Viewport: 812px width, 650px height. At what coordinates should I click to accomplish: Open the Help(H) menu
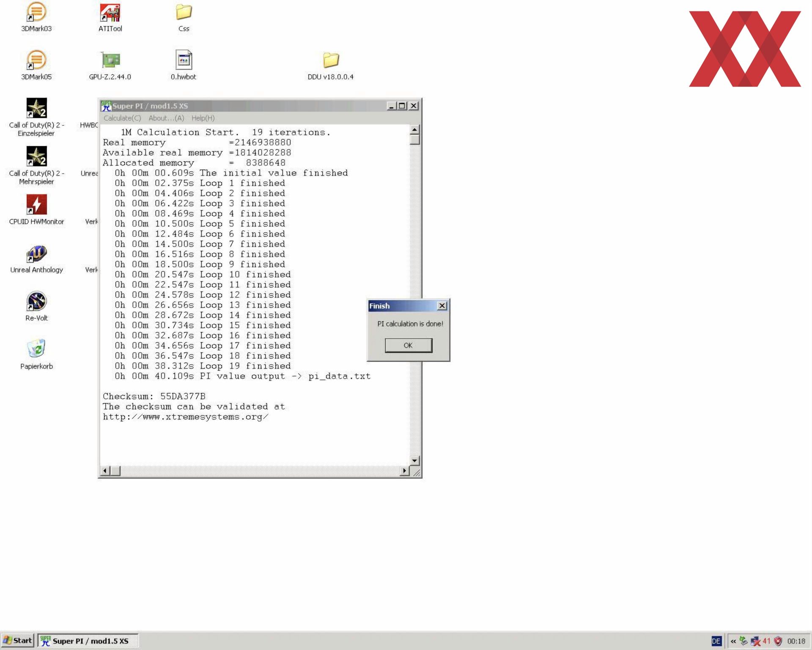(203, 118)
